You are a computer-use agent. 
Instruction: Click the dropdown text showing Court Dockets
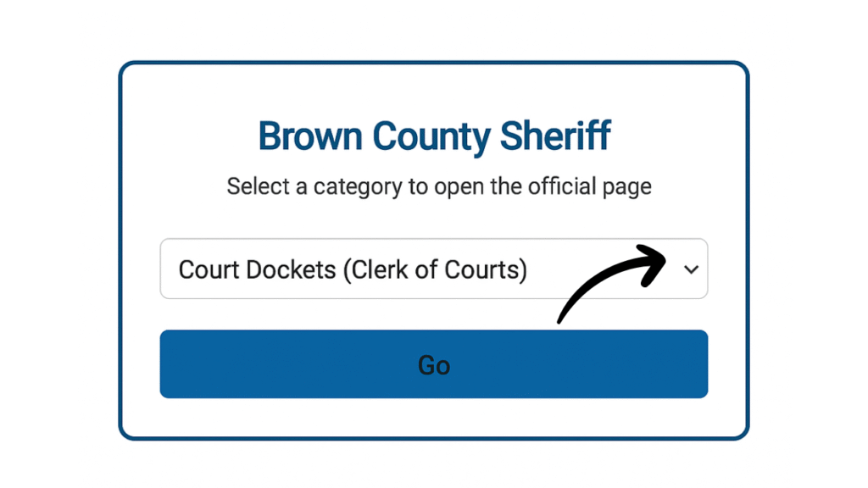352,269
